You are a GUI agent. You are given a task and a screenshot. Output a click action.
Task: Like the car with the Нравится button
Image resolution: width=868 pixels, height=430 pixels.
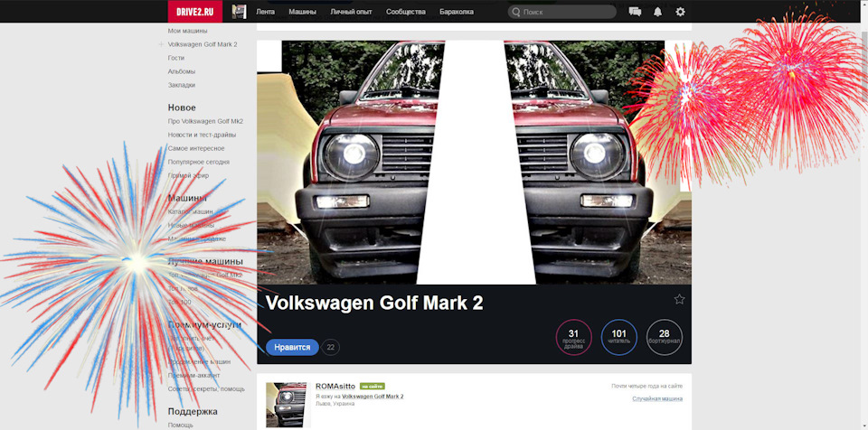292,347
